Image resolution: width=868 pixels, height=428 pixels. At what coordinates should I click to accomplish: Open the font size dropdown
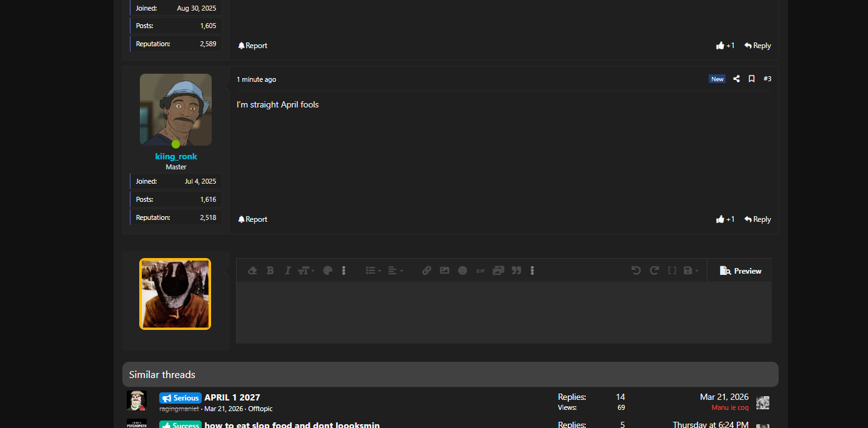pos(304,271)
